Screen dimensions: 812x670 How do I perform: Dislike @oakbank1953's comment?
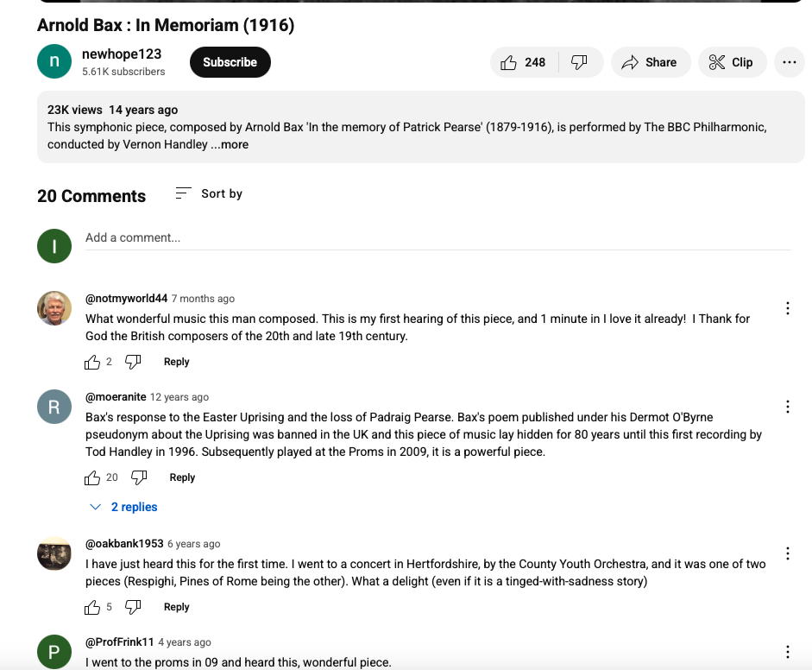tap(133, 607)
